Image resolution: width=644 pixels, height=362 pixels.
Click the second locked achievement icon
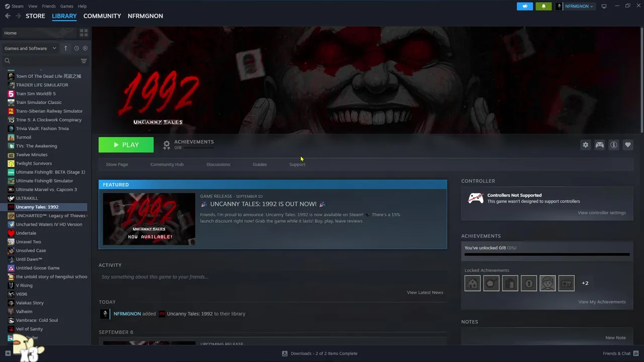point(491,283)
